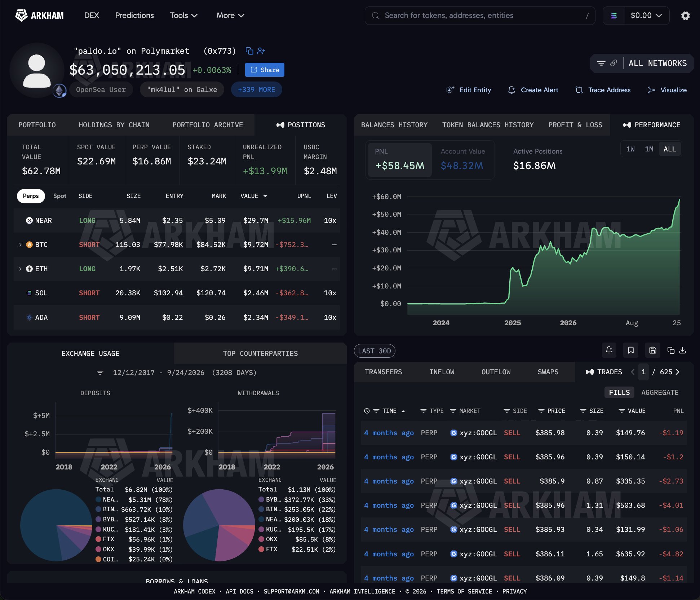Click the Share button
700x600 pixels.
pos(265,70)
